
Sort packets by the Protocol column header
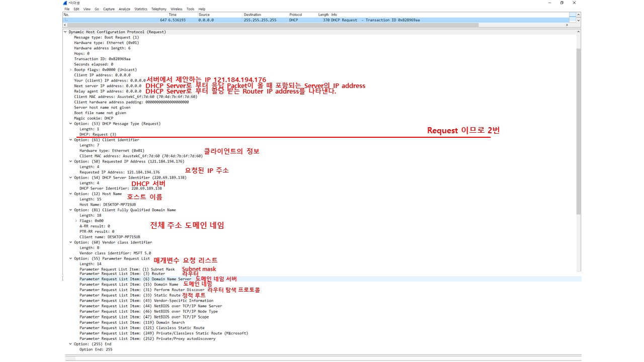[x=295, y=15]
